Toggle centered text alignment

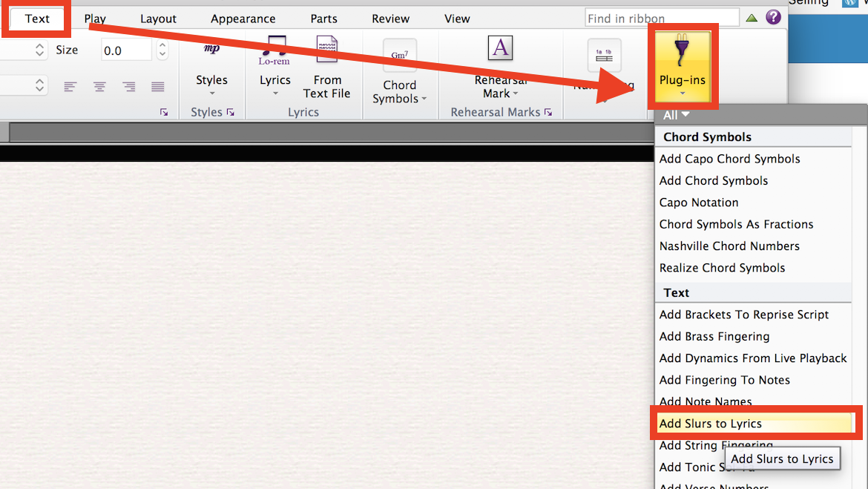(99, 86)
